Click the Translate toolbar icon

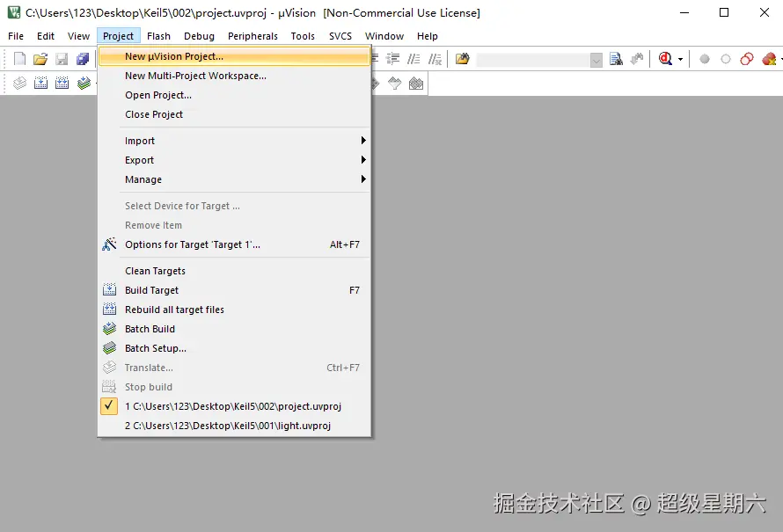(x=19, y=83)
